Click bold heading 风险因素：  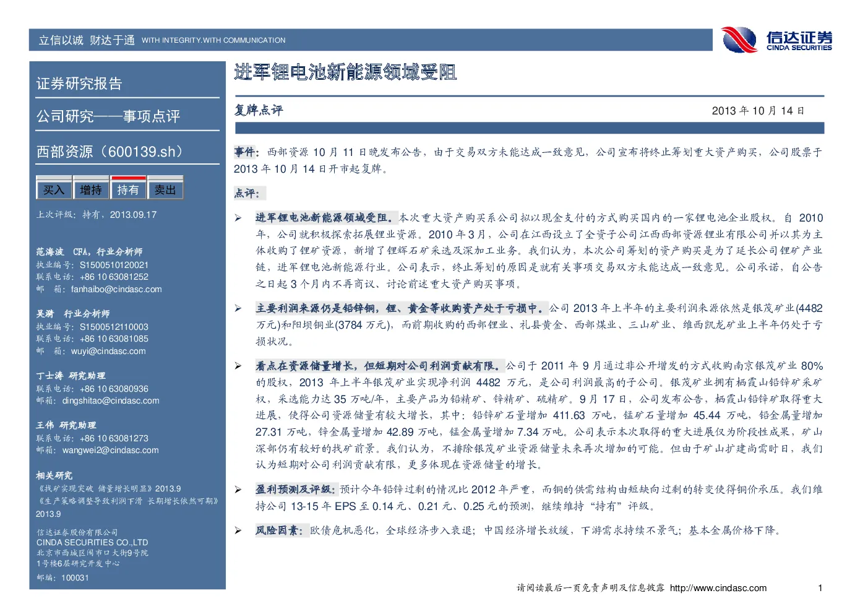(281, 530)
